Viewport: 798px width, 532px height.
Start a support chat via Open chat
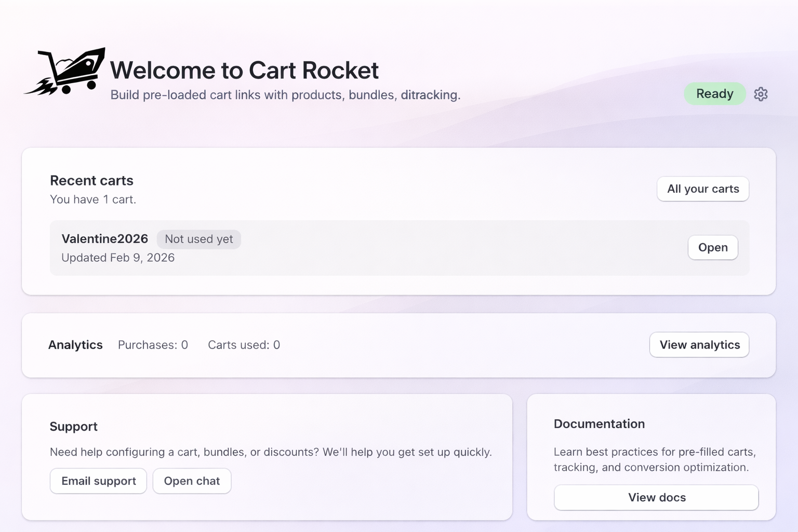192,481
